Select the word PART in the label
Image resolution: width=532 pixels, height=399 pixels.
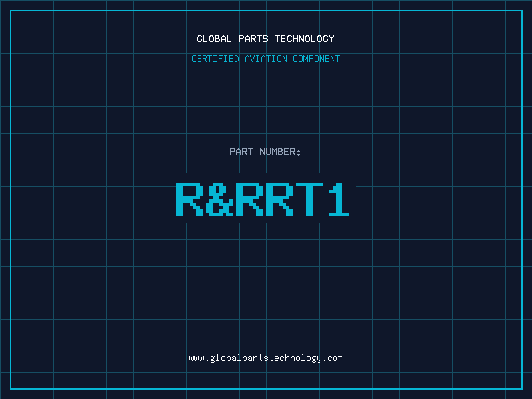pyautogui.click(x=241, y=152)
